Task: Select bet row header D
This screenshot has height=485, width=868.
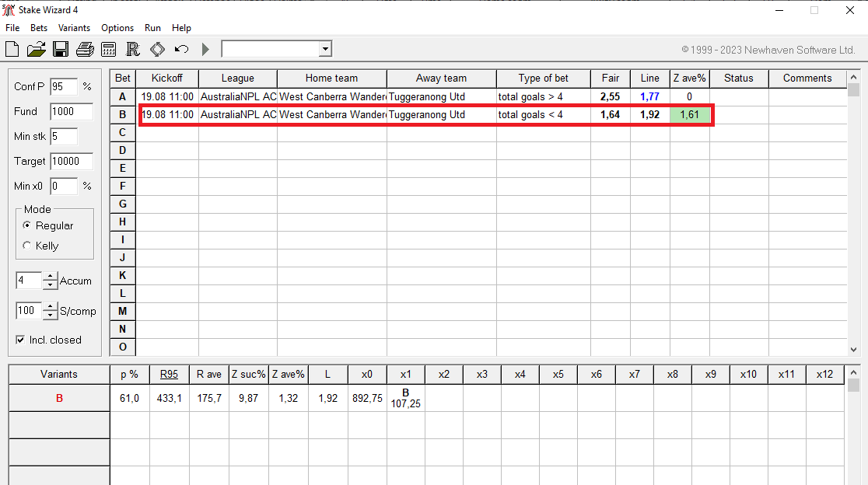Action: pyautogui.click(x=122, y=151)
